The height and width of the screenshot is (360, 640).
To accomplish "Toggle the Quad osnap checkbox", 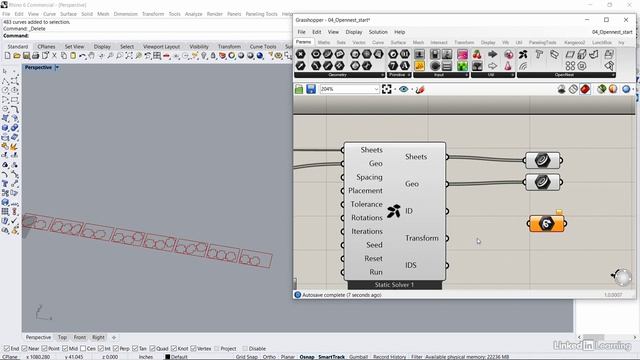I will (x=152, y=349).
